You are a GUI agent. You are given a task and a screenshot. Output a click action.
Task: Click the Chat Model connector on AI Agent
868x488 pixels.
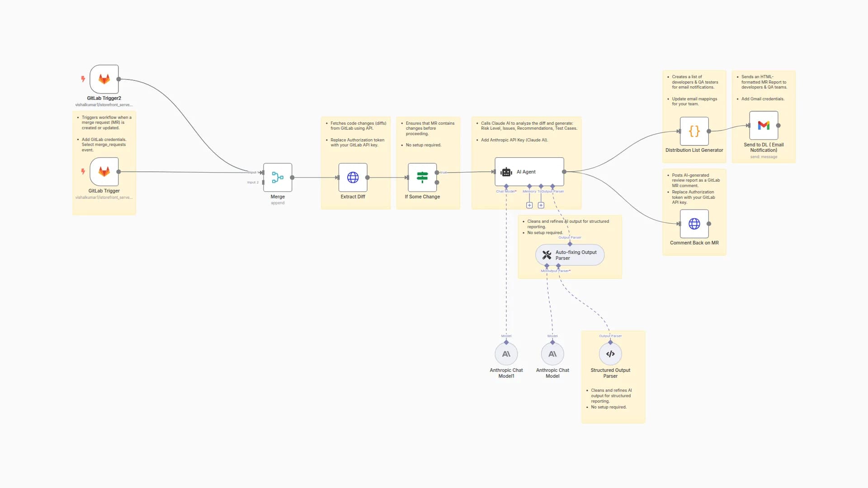coord(506,186)
